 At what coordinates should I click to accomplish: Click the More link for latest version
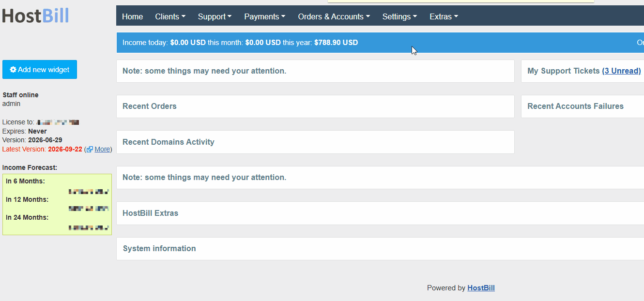point(102,149)
